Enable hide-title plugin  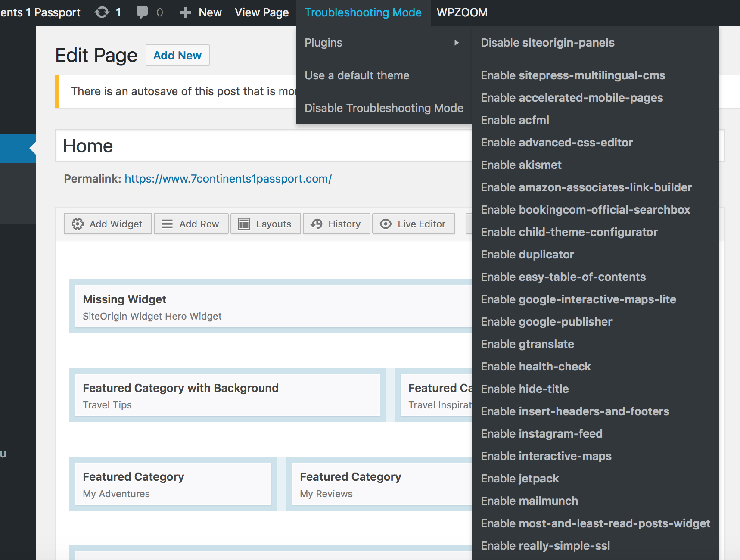tap(525, 389)
